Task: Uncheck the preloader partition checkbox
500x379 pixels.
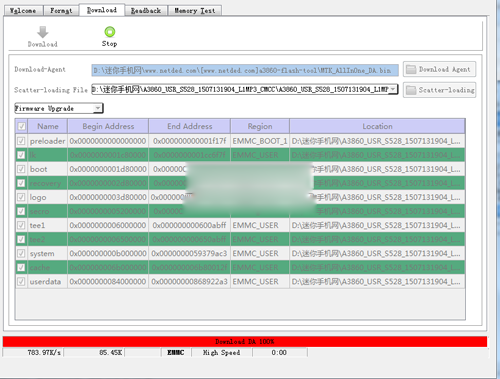Action: pyautogui.click(x=21, y=141)
